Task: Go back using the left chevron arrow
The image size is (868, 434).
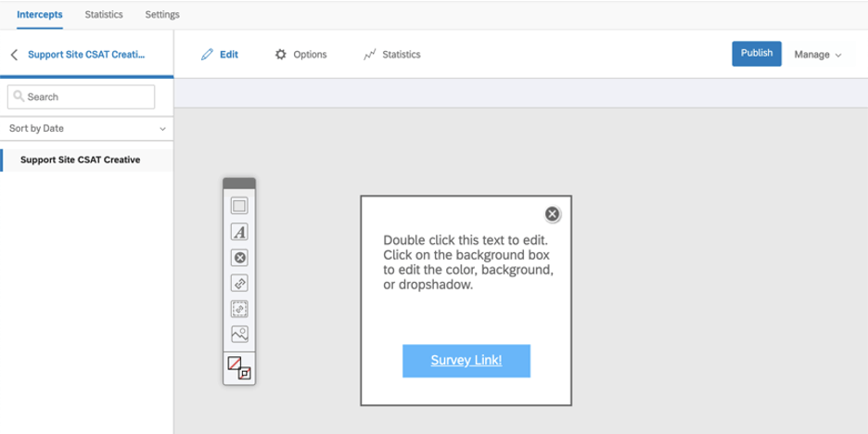Action: pos(15,54)
